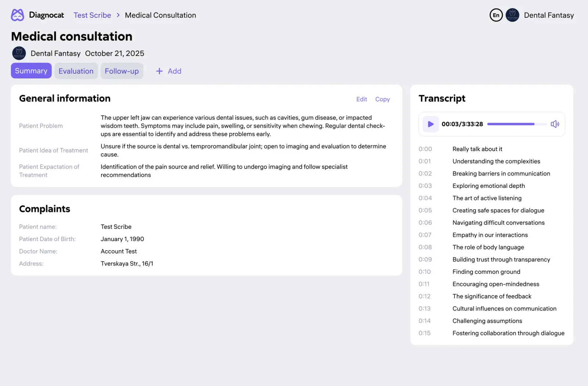
Task: Select 'Fostering collaboration through dialogue' line
Action: 508,333
